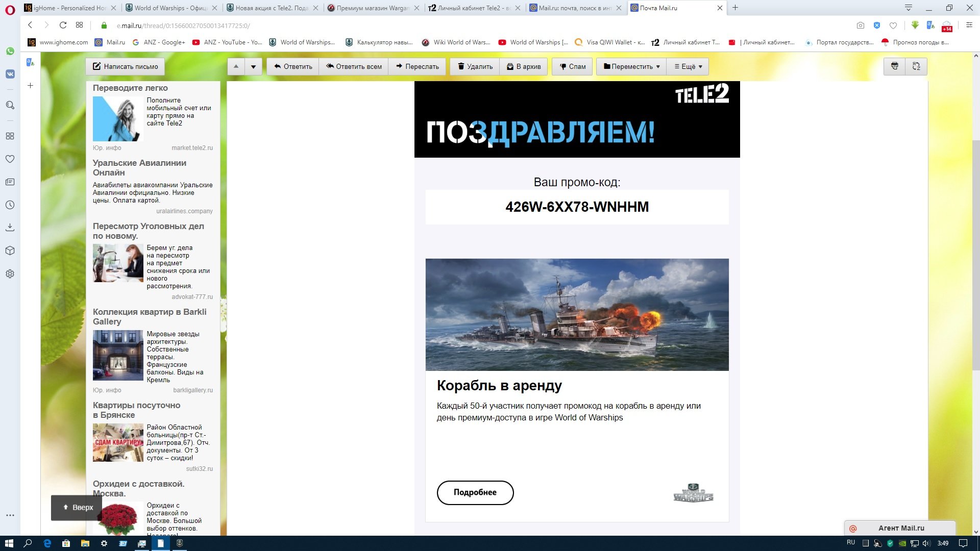Open sidebar settings gear icon
Image resolution: width=980 pixels, height=551 pixels.
(10, 274)
